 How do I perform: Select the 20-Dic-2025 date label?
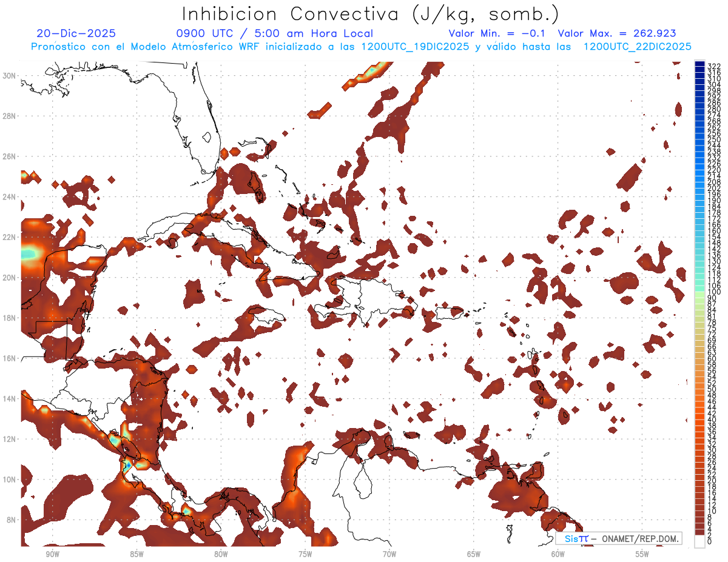click(x=76, y=33)
